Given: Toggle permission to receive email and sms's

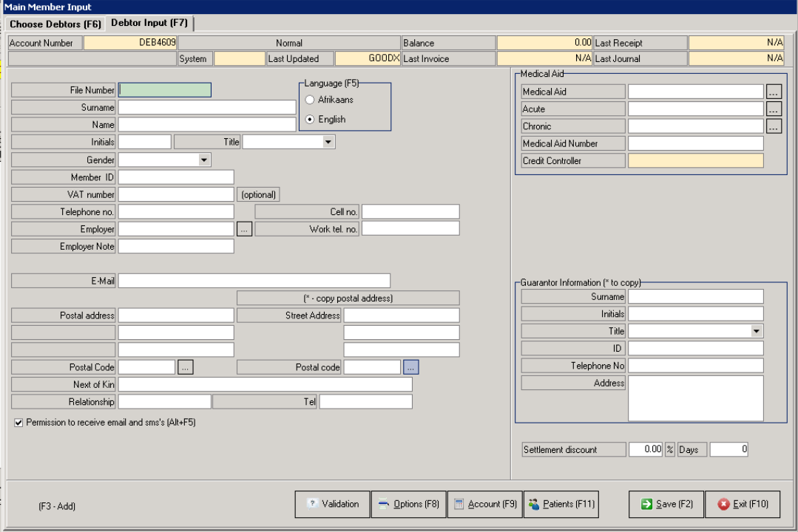Looking at the screenshot, I should point(18,423).
